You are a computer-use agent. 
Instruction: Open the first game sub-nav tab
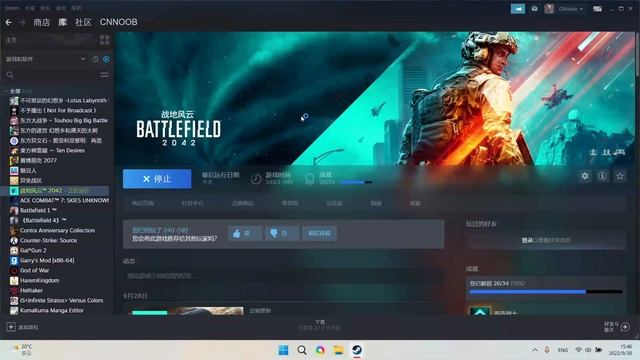[x=143, y=203]
